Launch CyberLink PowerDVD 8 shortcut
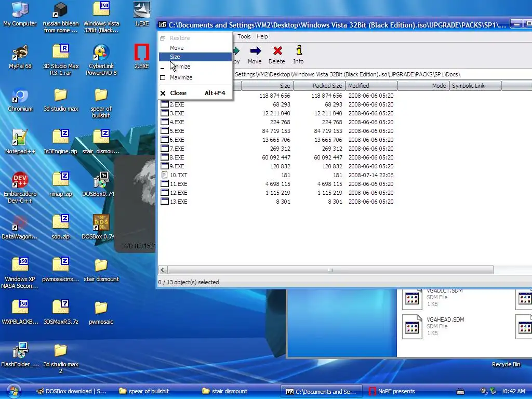The height and width of the screenshot is (399, 532). coord(101,52)
